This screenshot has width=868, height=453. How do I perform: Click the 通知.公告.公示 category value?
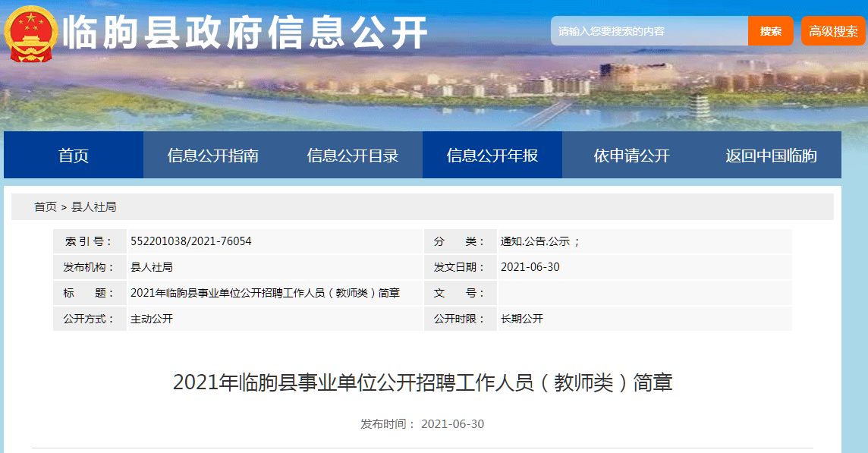point(540,241)
